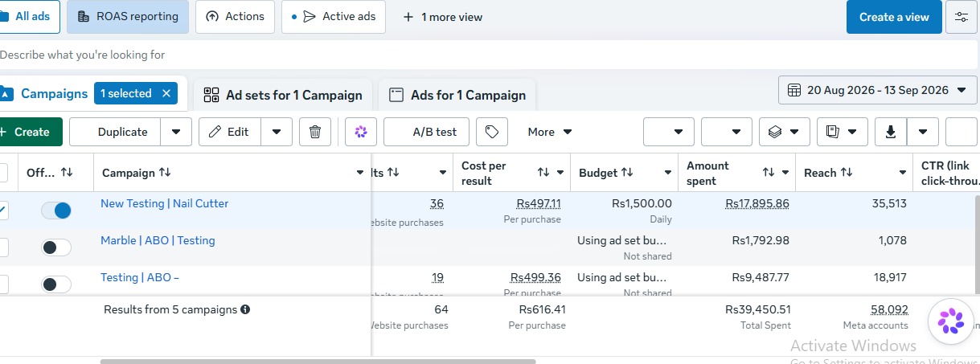Viewport: 980px width, 364px height.
Task: Click the Rs1,500.00 daily budget cell
Action: pos(625,211)
